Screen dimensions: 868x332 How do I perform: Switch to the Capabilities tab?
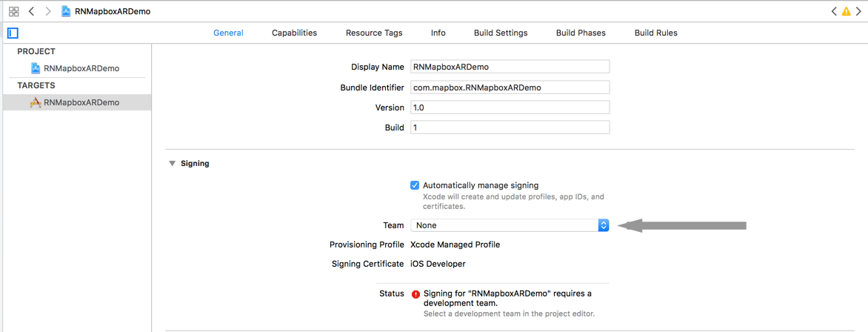294,33
